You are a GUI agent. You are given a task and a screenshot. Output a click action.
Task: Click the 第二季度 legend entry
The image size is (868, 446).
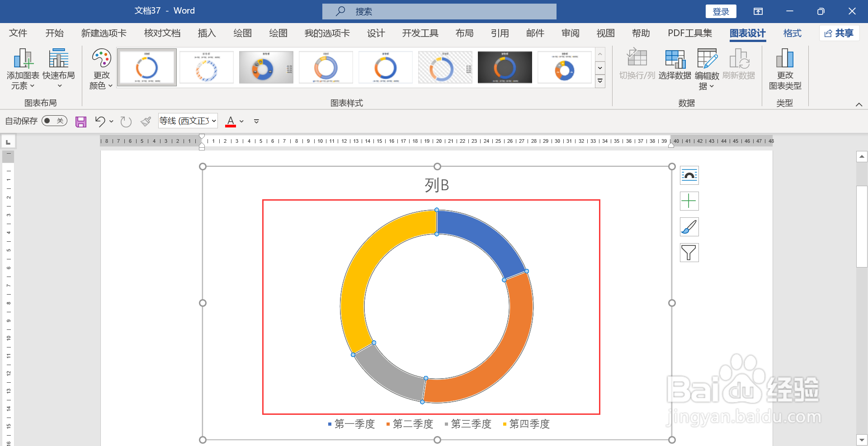pyautogui.click(x=410, y=424)
